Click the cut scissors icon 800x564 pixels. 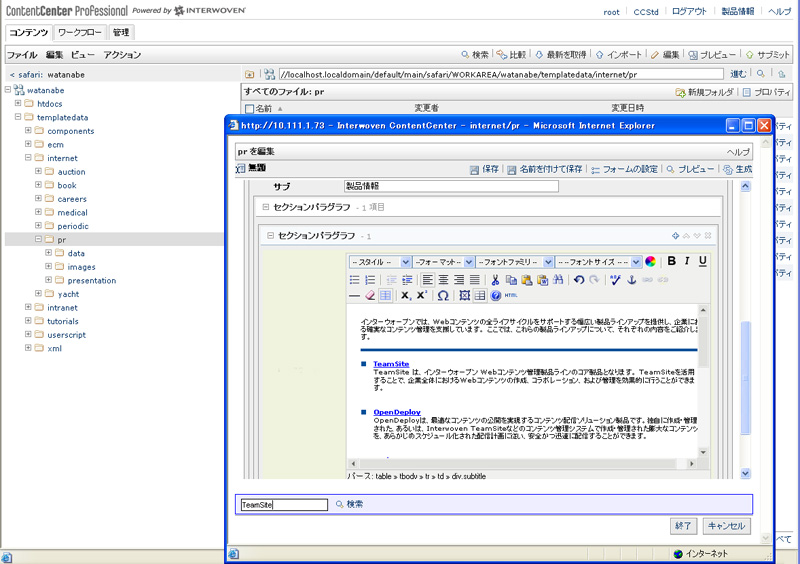(x=494, y=280)
